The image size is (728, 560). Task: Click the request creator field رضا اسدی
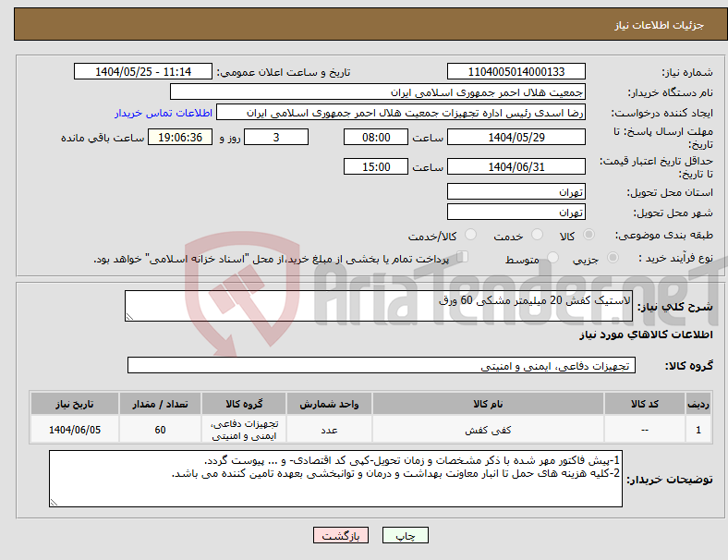coord(401,113)
